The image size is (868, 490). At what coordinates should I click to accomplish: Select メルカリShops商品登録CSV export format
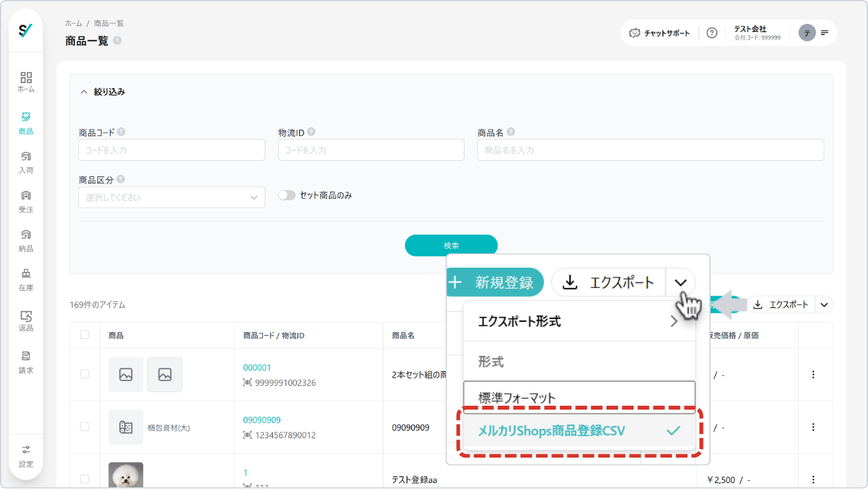point(579,430)
